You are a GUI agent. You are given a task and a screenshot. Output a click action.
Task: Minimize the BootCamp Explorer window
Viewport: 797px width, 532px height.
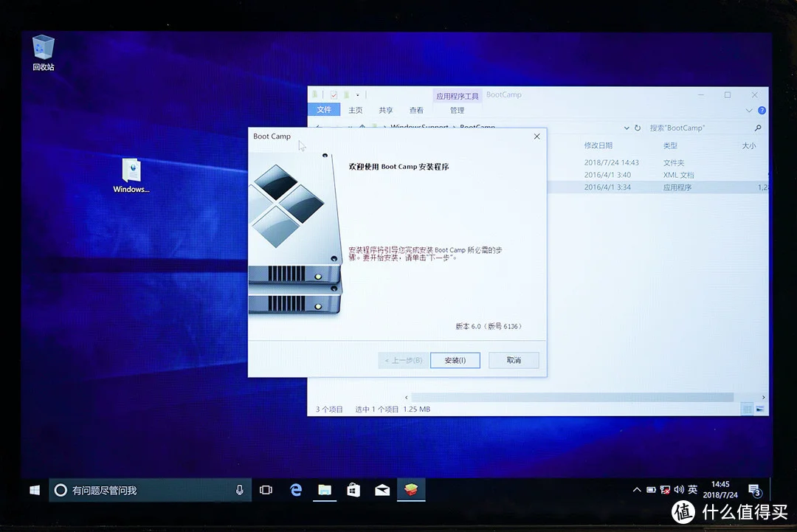point(700,95)
